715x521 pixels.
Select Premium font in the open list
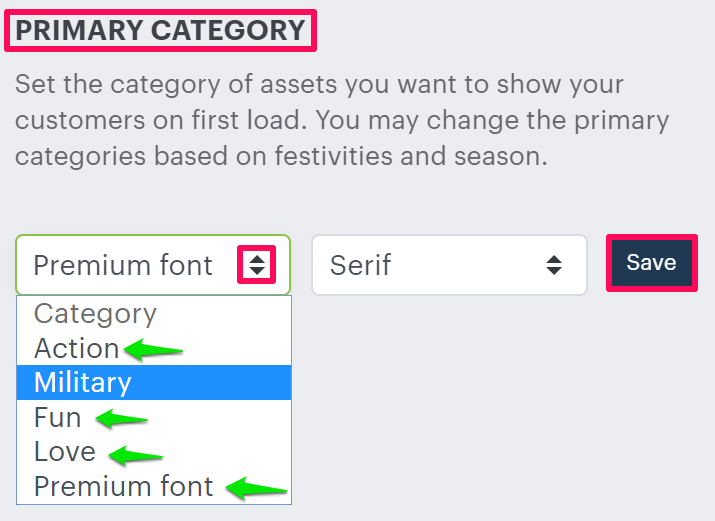click(x=124, y=486)
